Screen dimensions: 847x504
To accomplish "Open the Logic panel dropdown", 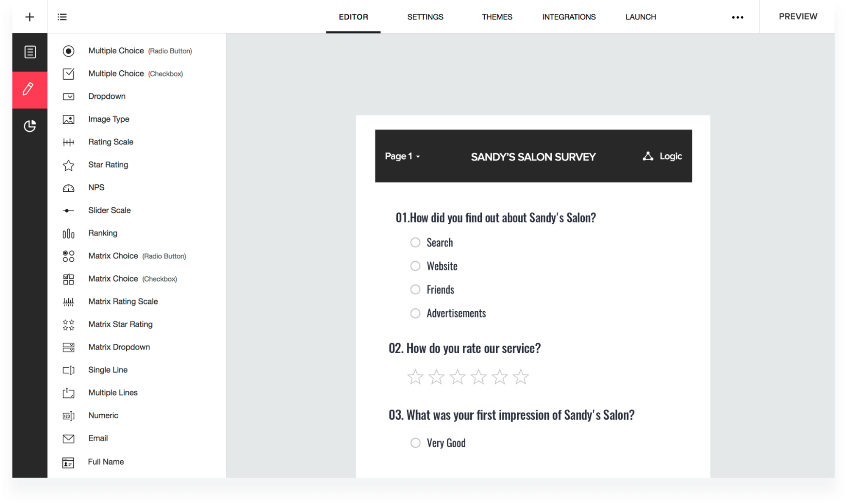I will point(660,156).
